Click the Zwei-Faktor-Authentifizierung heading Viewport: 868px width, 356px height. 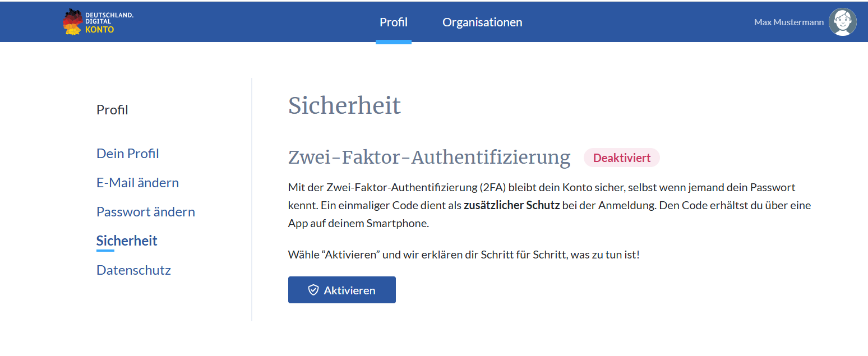click(430, 158)
